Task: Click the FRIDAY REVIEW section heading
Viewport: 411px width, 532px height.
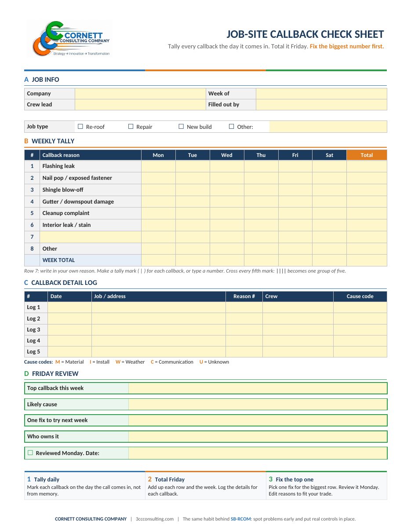Action: click(x=55, y=374)
